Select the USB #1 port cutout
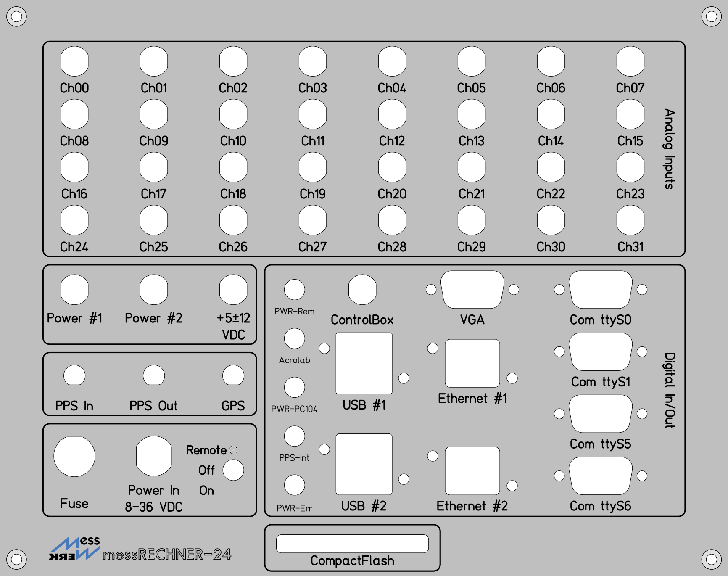This screenshot has width=728, height=576. 364,363
